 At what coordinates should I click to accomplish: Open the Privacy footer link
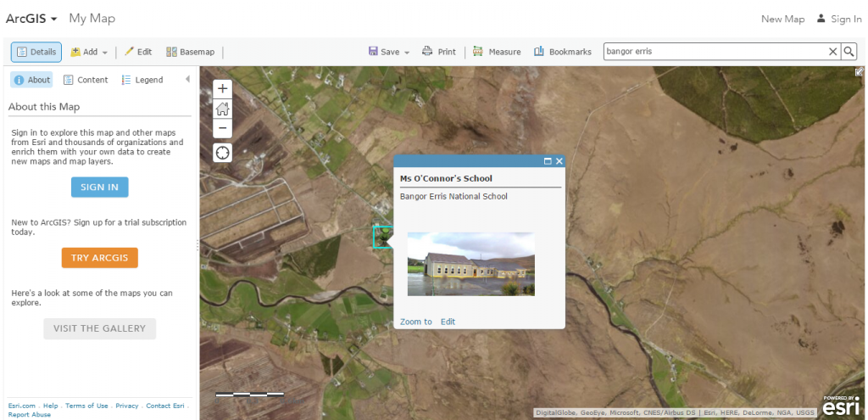pos(127,406)
